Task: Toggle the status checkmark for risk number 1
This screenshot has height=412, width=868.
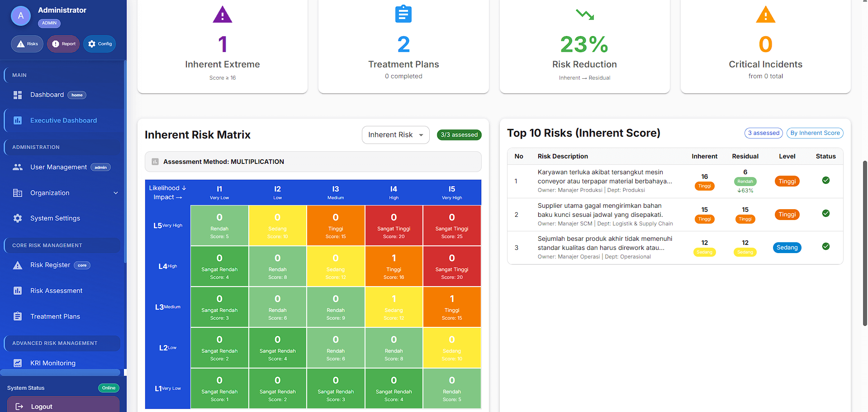Action: point(826,180)
